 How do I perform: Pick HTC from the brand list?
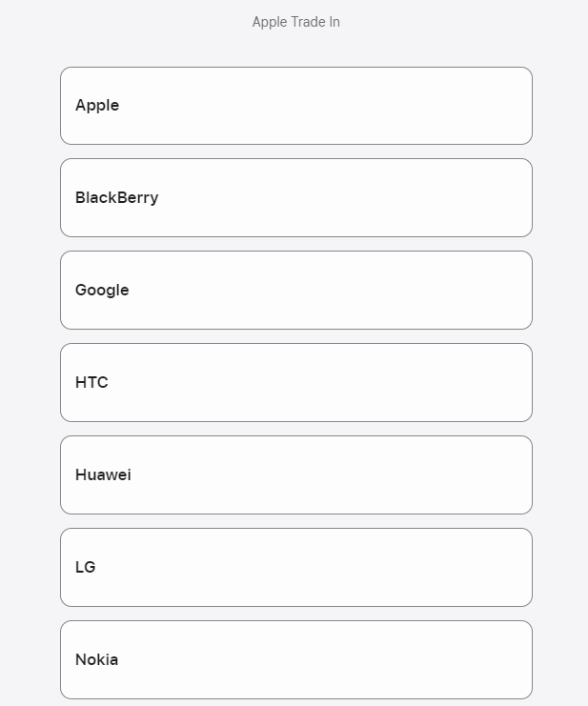tap(295, 383)
